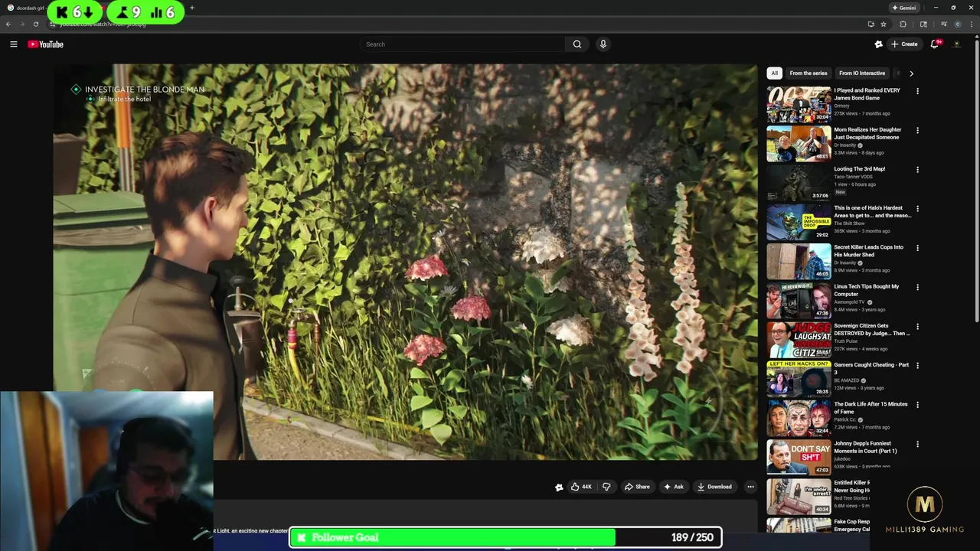The width and height of the screenshot is (980, 551).
Task: Select the All filter chip
Action: (x=774, y=73)
